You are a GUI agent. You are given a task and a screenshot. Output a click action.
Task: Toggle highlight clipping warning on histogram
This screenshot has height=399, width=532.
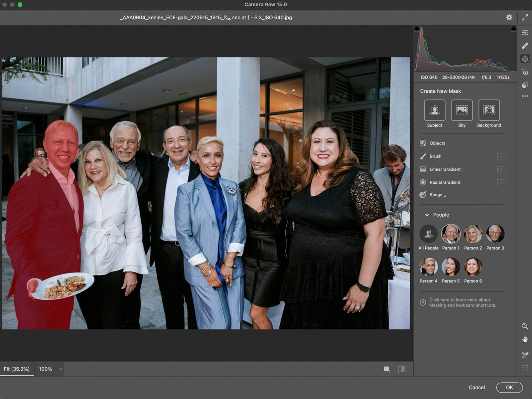pyautogui.click(x=513, y=29)
